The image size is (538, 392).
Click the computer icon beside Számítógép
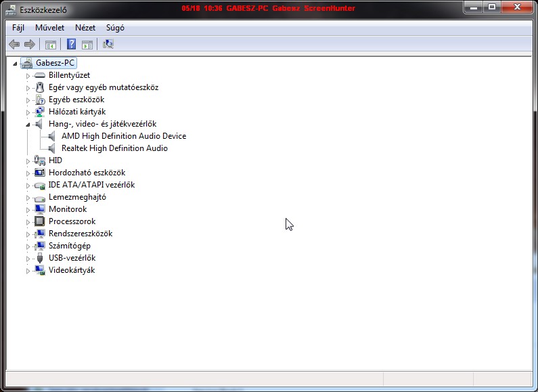39,246
